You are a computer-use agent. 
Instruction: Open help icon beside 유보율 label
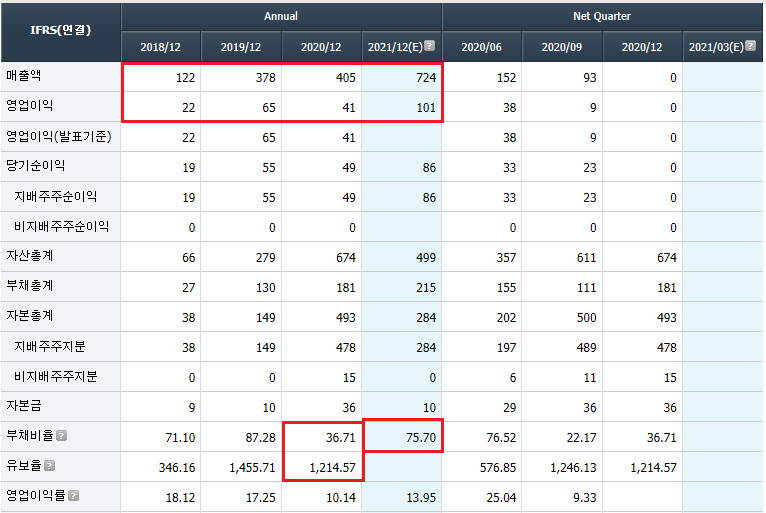[x=49, y=466]
